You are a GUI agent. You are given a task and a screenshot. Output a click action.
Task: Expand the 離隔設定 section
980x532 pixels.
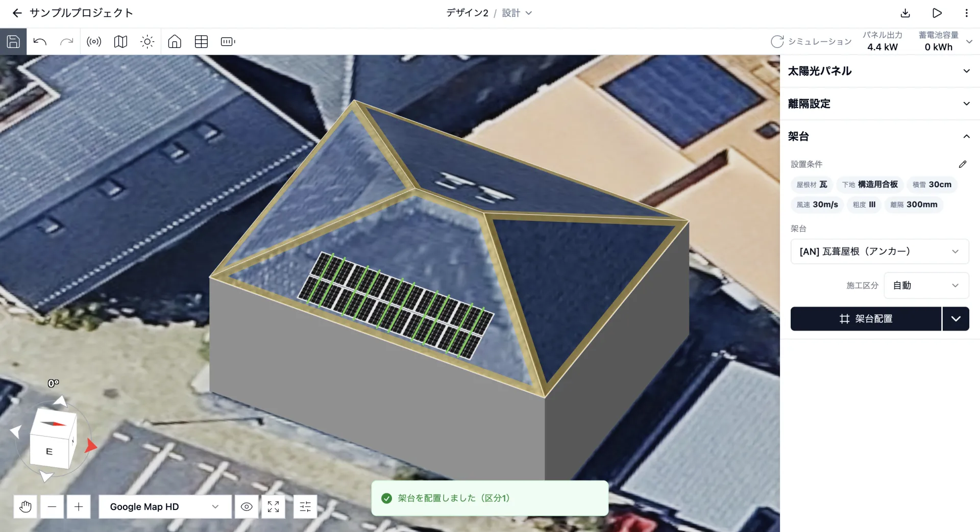pyautogui.click(x=880, y=104)
